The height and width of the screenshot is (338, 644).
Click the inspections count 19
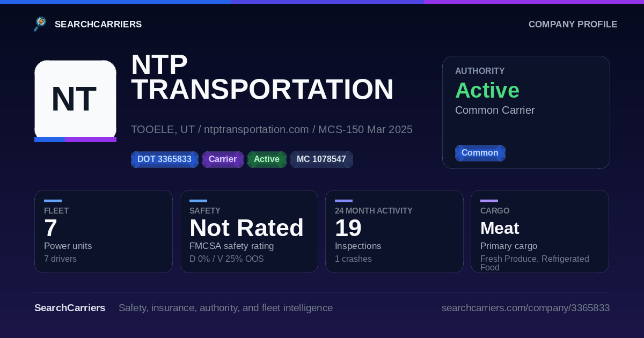coord(348,228)
